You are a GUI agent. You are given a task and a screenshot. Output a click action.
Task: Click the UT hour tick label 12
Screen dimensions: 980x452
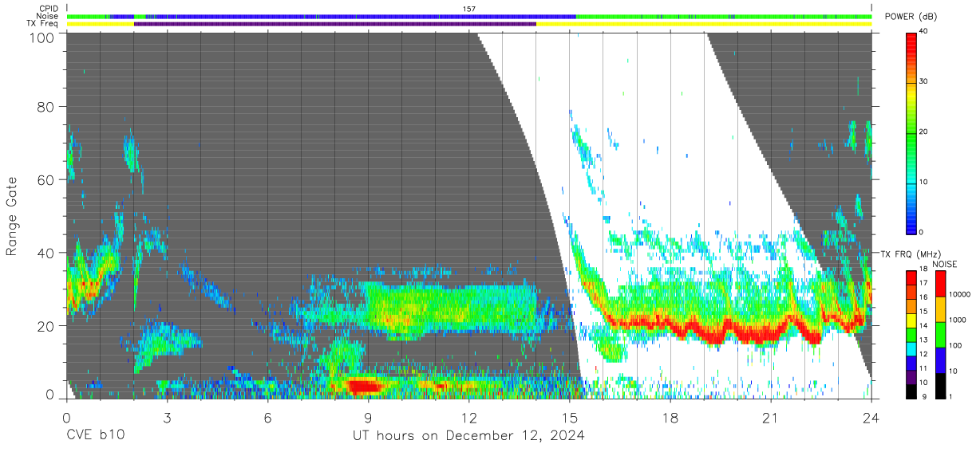(x=468, y=417)
